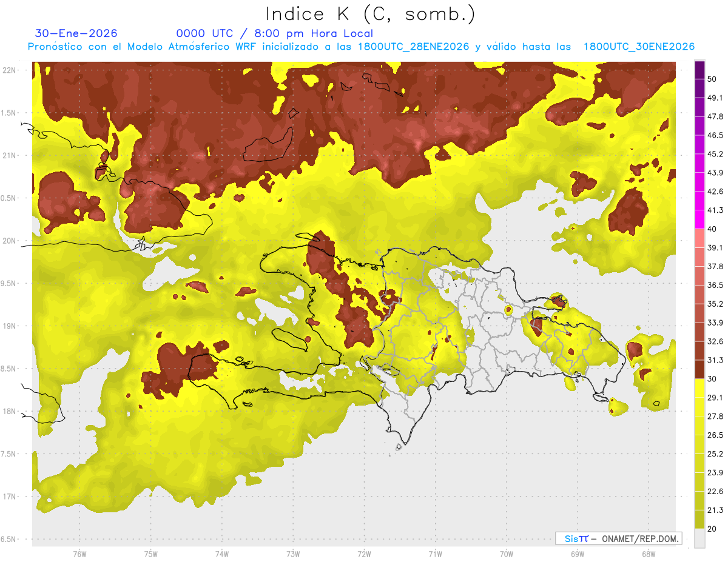Click the legend value "33.9"

(716, 323)
